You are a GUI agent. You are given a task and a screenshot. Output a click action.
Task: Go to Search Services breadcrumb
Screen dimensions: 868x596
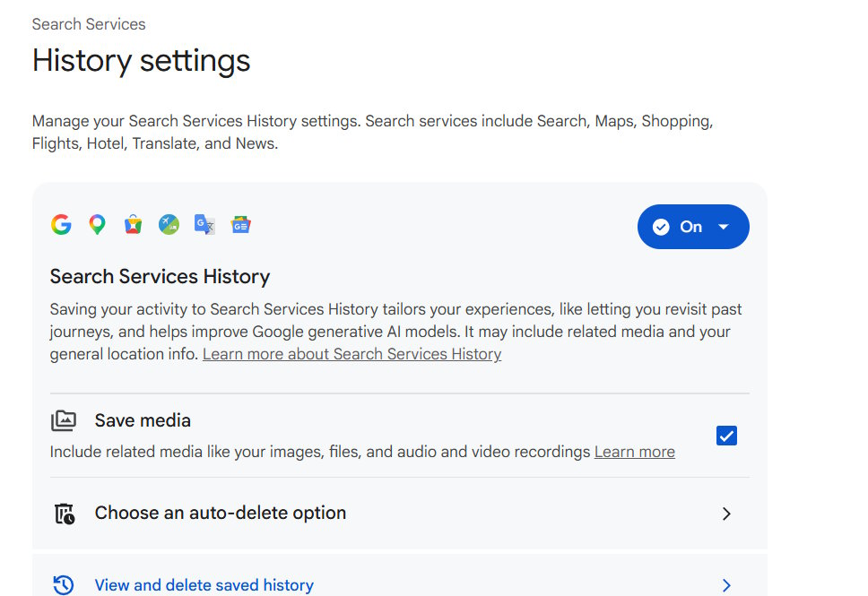click(x=89, y=24)
